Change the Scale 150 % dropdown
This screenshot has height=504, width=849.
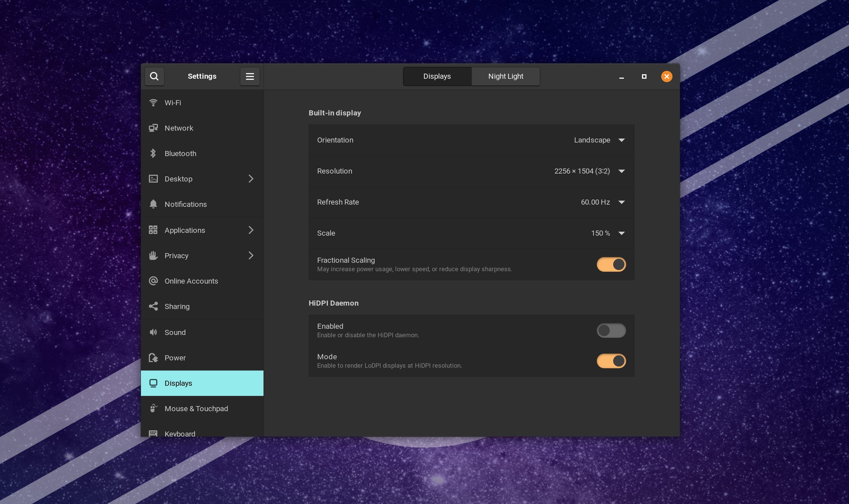[x=607, y=233]
